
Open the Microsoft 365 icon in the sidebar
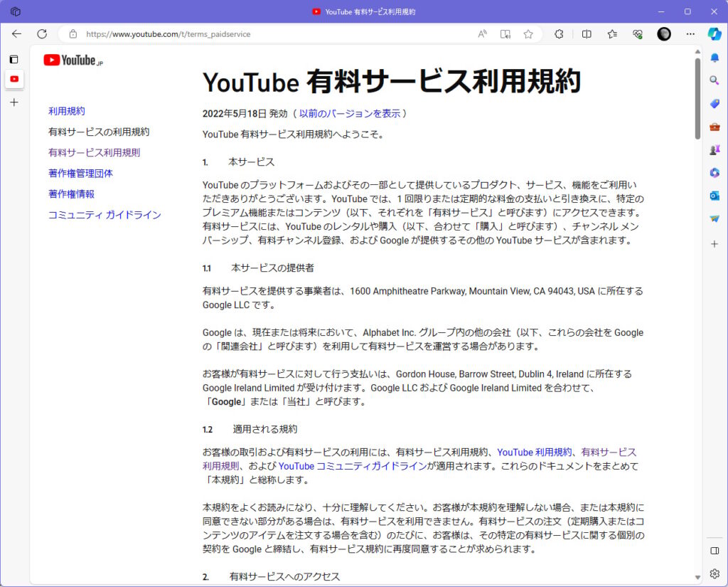click(x=714, y=172)
